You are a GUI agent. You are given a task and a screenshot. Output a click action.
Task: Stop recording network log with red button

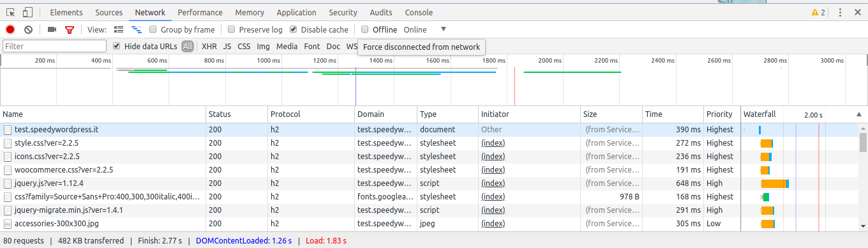coord(10,29)
